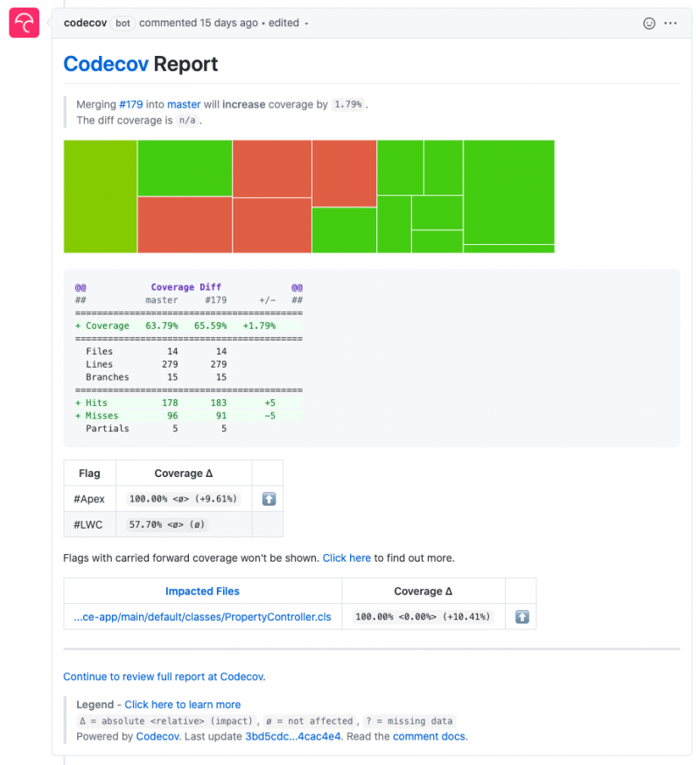The height and width of the screenshot is (765, 700).
Task: Click the up arrow icon in PropertyController.cls row
Action: [522, 617]
